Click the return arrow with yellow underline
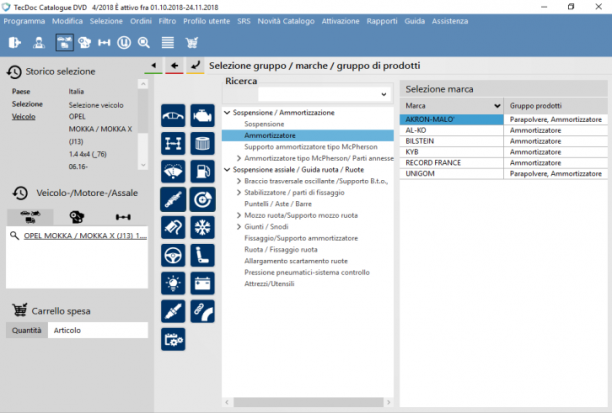The width and height of the screenshot is (612, 413). coord(195,66)
